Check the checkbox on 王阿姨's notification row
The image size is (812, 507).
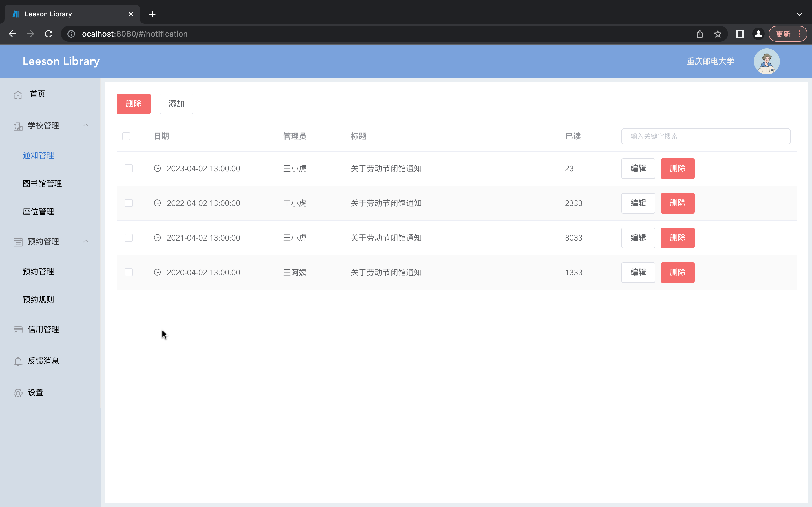[x=129, y=272]
